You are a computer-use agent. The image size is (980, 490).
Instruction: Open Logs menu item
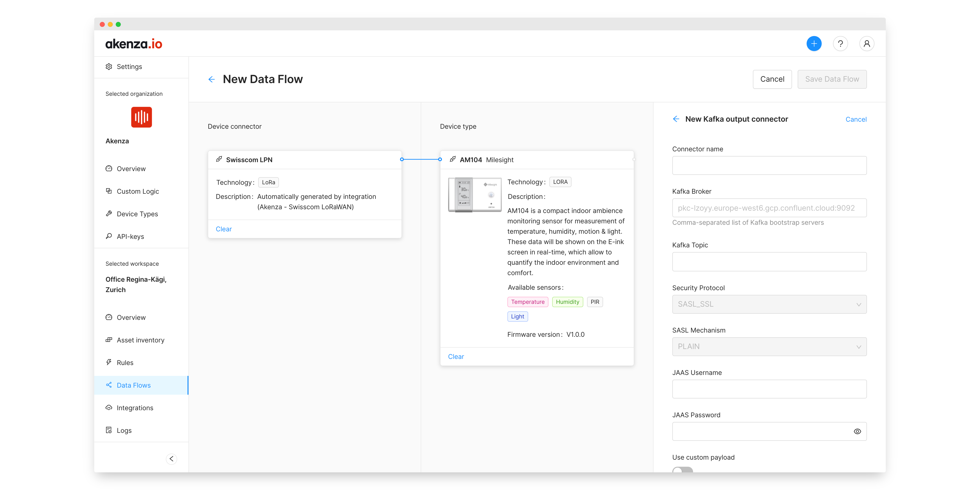(141, 430)
